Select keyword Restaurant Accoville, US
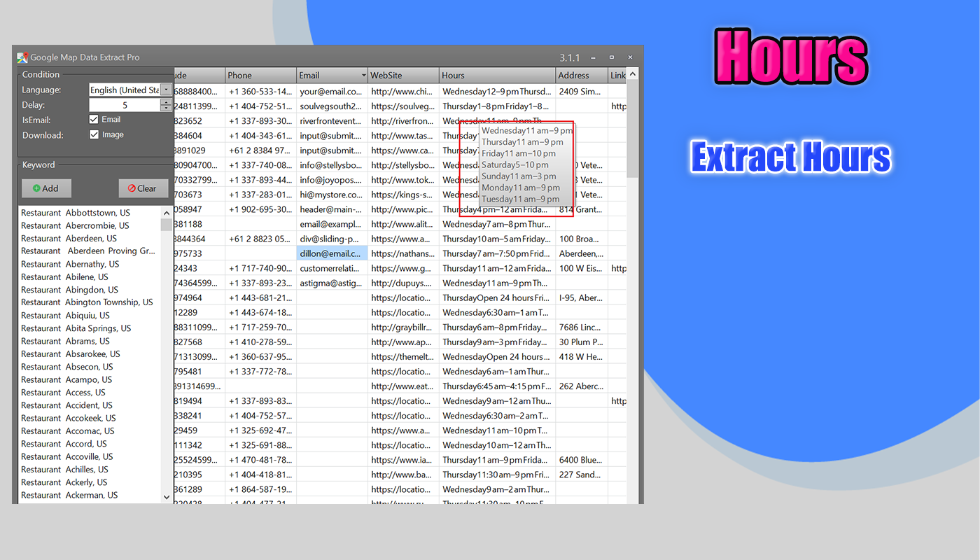 66,456
